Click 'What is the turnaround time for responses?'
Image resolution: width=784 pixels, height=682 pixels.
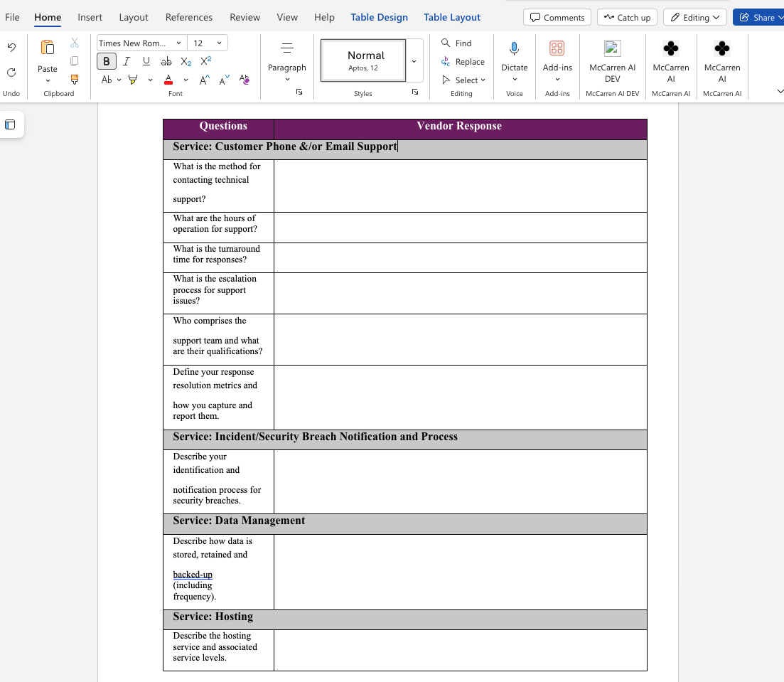pyautogui.click(x=217, y=254)
